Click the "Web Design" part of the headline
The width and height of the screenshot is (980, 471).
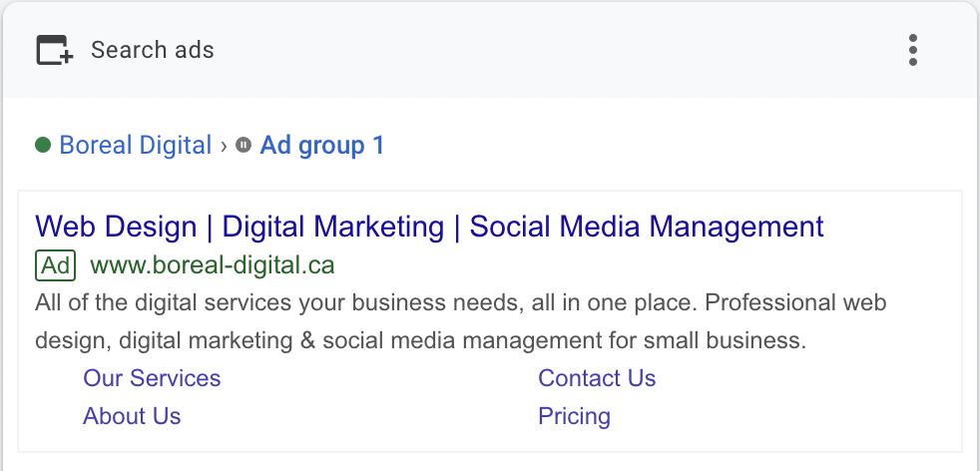pos(116,227)
